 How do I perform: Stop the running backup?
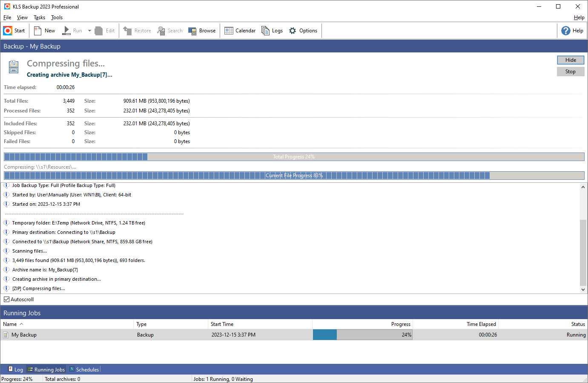[571, 72]
